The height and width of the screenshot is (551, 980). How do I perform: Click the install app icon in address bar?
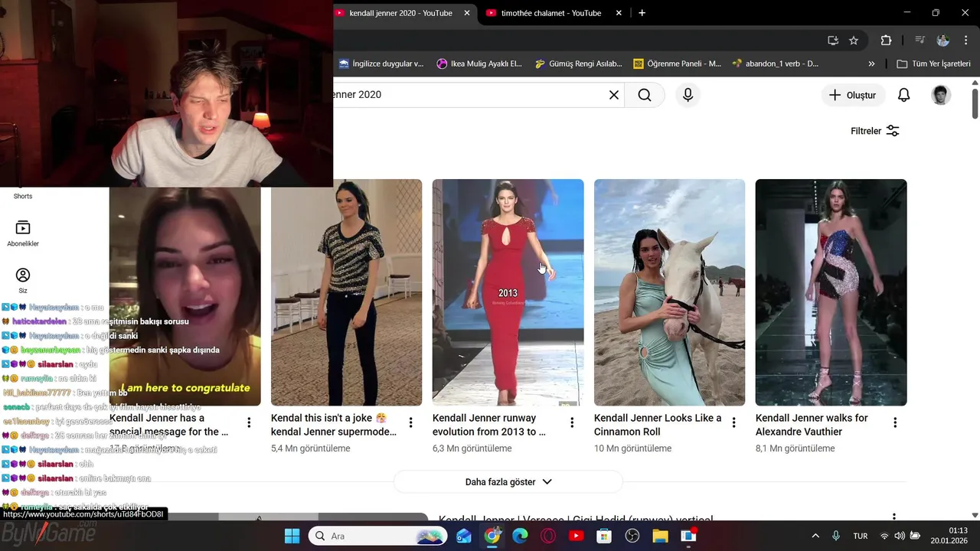(x=833, y=41)
